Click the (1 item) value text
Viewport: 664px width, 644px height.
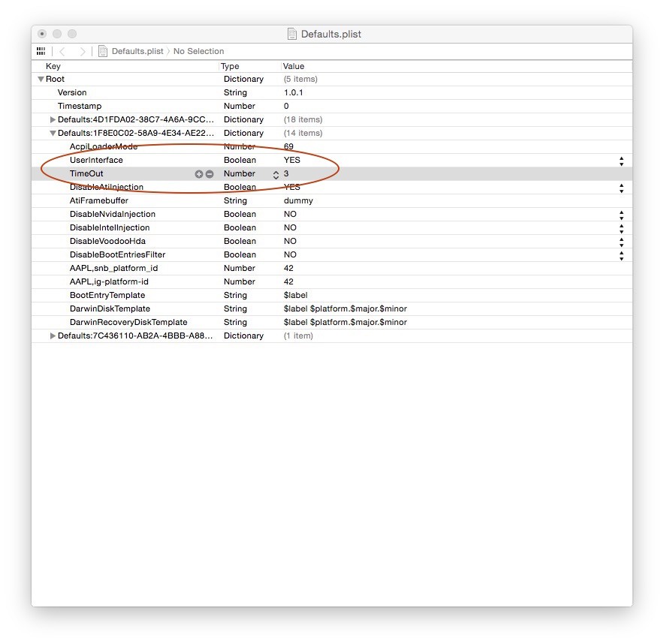(x=298, y=336)
